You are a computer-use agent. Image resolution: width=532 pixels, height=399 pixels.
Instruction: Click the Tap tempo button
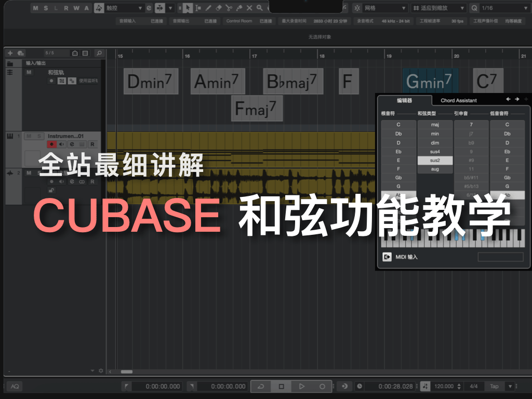pos(494,387)
